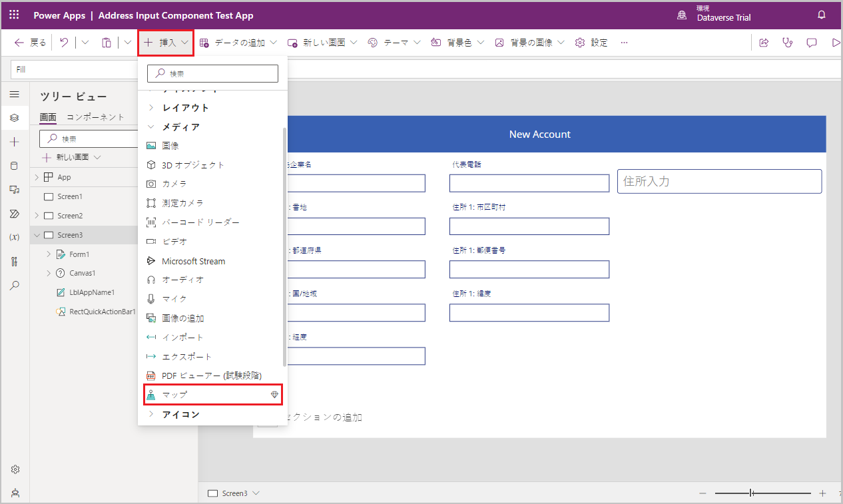Click the comments icon in toolbar

[812, 43]
